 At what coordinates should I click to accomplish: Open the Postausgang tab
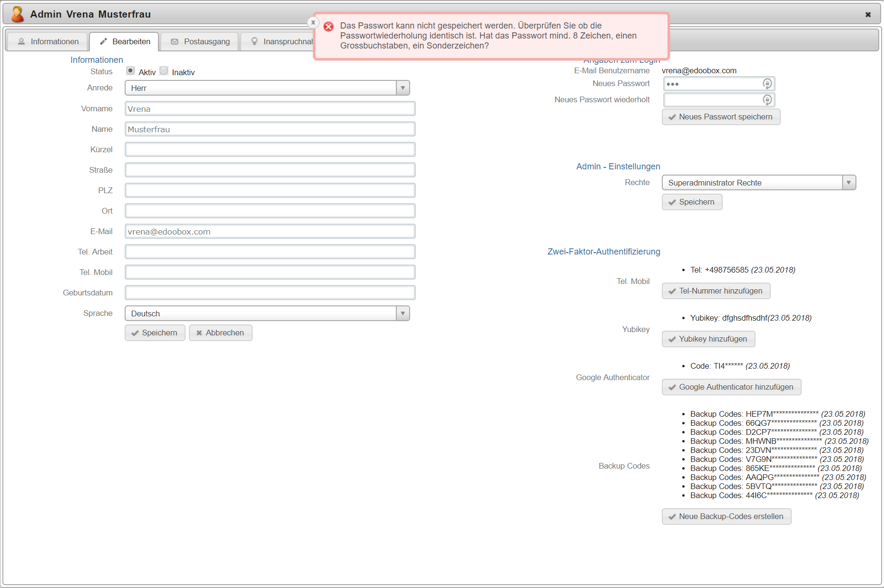200,42
